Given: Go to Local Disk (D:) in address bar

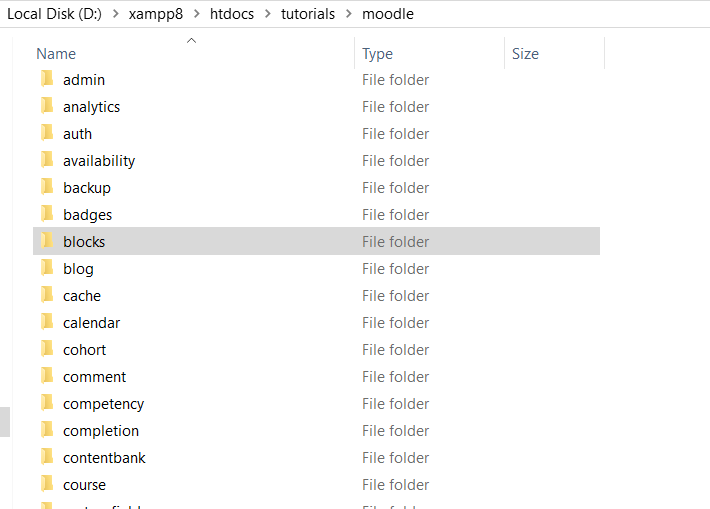Looking at the screenshot, I should pyautogui.click(x=54, y=14).
